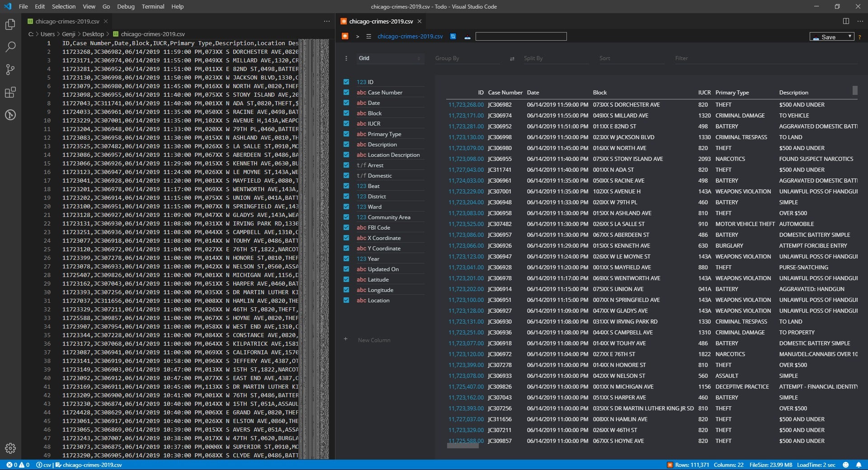
Task: Click the csv info status item
Action: click(x=44, y=465)
